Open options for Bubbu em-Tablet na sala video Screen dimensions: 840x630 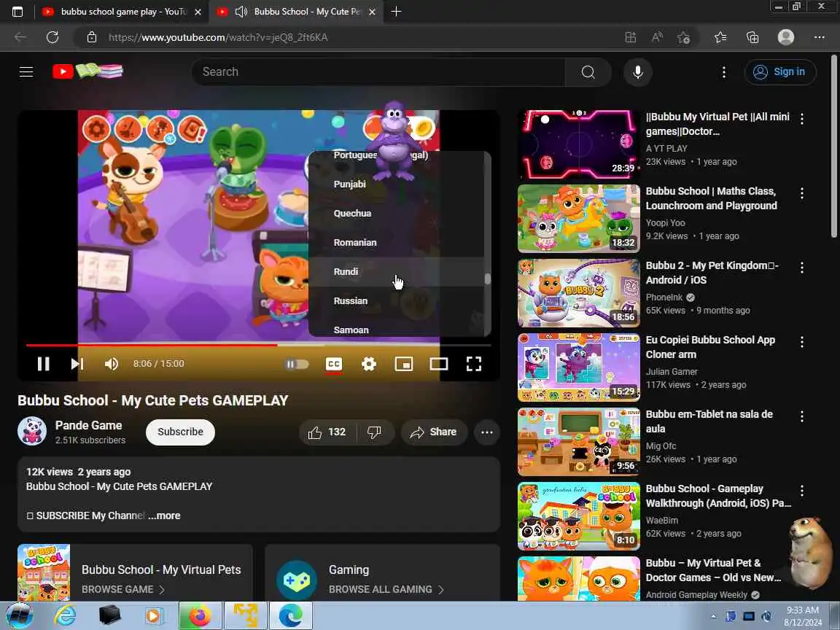[x=801, y=417]
